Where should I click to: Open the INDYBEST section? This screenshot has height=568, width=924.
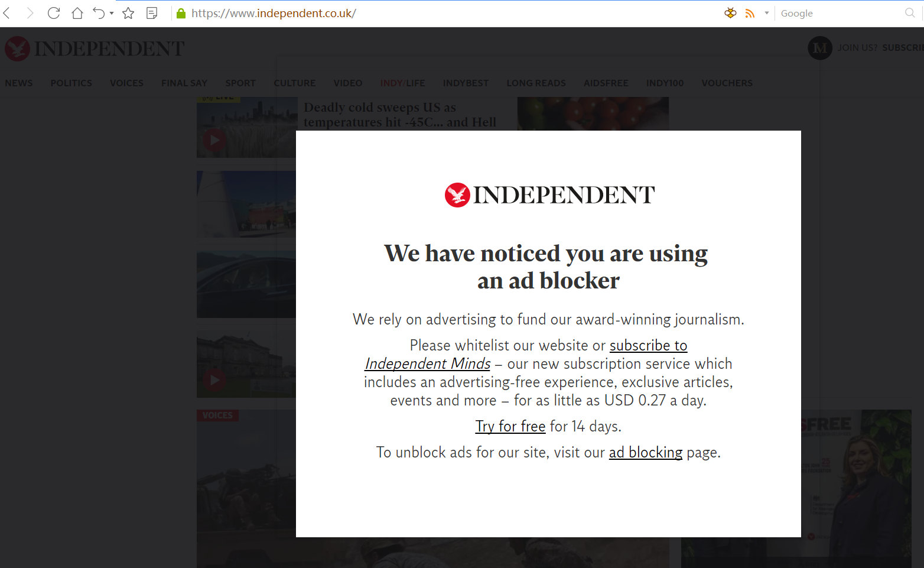[x=466, y=83]
